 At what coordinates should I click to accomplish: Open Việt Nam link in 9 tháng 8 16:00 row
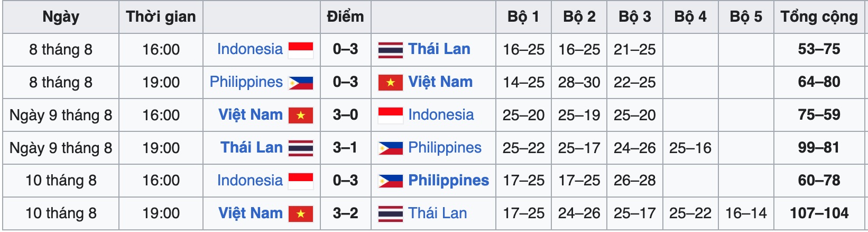pyautogui.click(x=250, y=115)
